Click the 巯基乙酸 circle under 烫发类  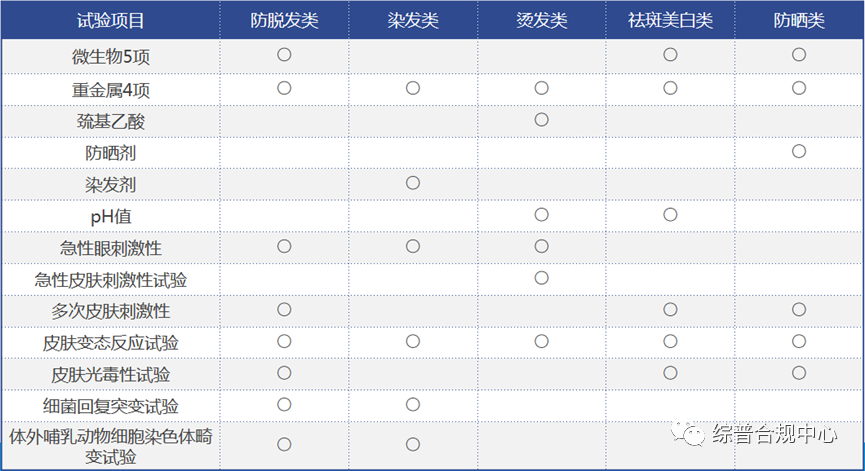click(x=541, y=119)
